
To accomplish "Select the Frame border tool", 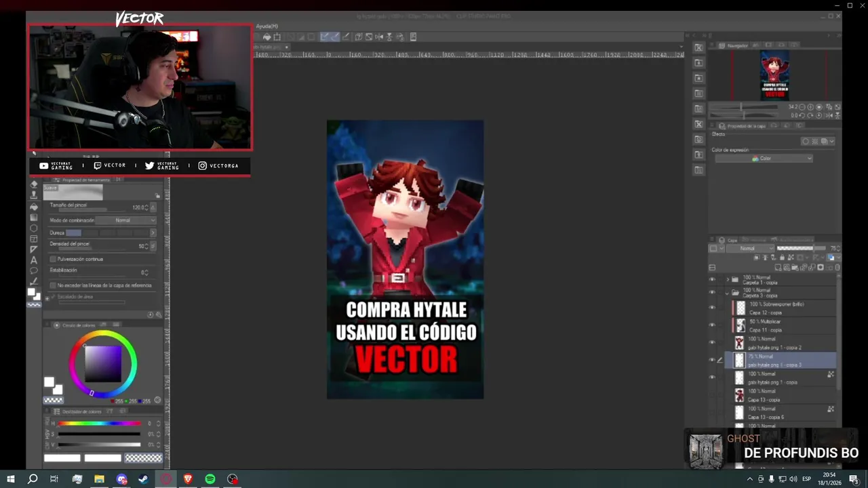I will tap(34, 239).
